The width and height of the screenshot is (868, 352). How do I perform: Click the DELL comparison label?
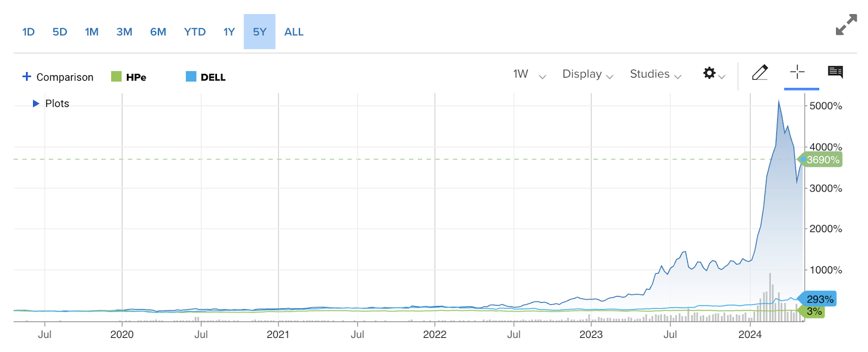coord(213,77)
